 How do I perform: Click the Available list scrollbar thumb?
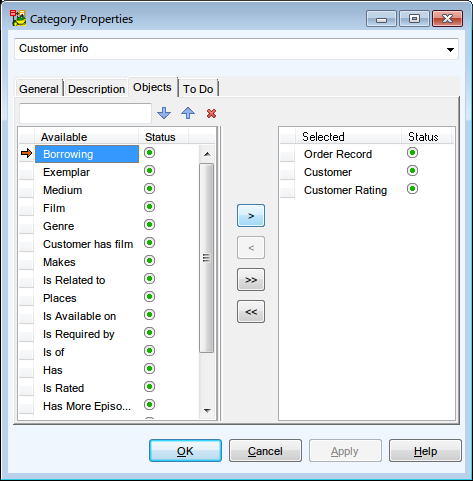(x=207, y=258)
